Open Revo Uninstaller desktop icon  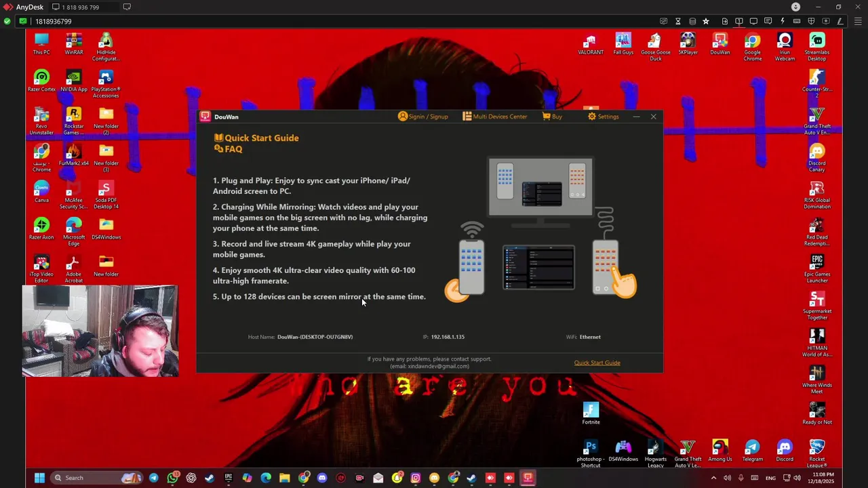point(41,121)
